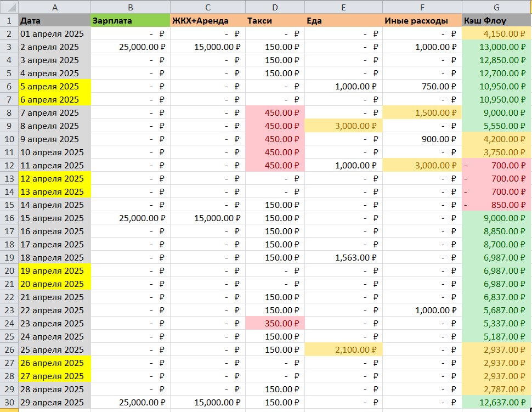
Task: Select the '20 апреля 2025' date cell
Action: point(55,284)
